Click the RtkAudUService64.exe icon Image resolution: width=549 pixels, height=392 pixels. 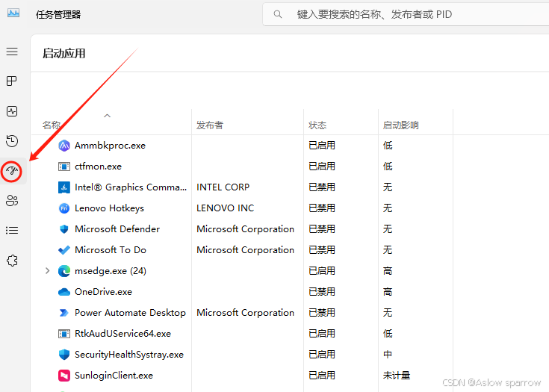click(x=64, y=334)
